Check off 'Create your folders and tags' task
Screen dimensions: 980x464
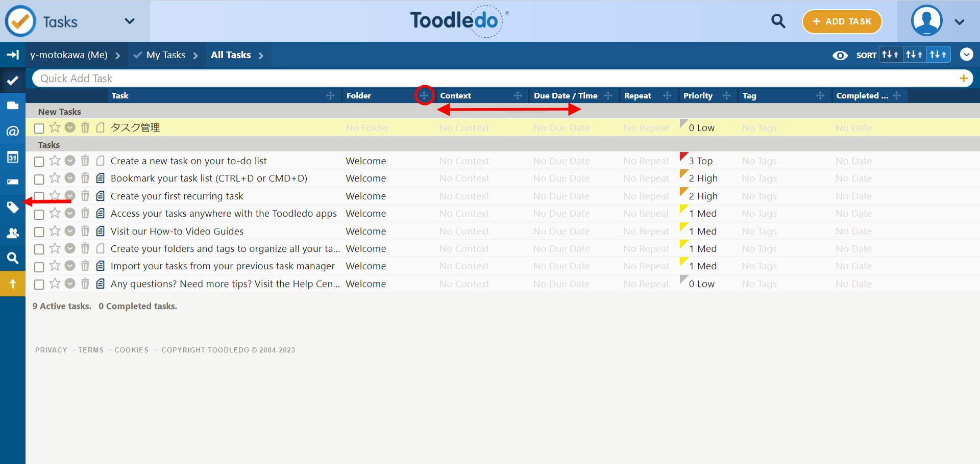(39, 249)
